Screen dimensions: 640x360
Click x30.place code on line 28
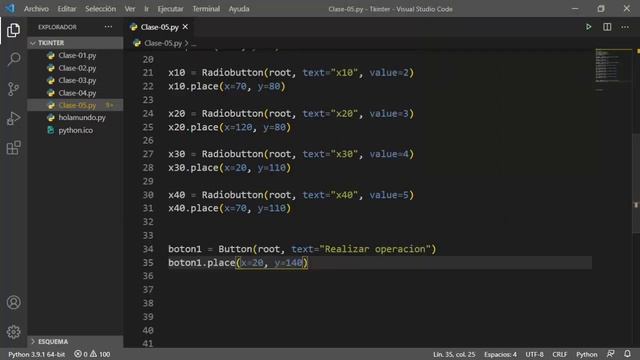(229, 168)
